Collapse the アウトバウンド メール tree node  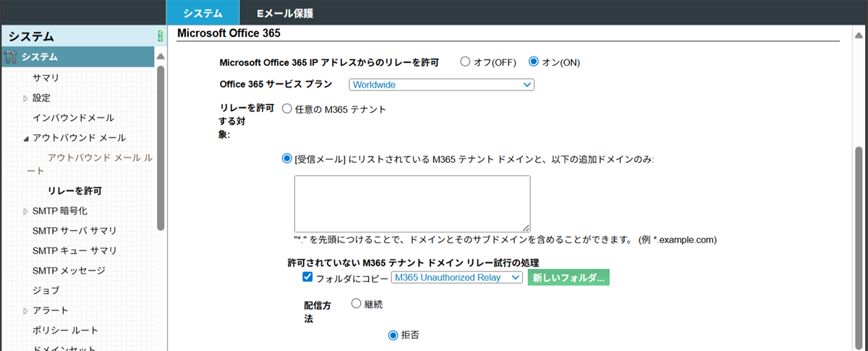coord(25,138)
